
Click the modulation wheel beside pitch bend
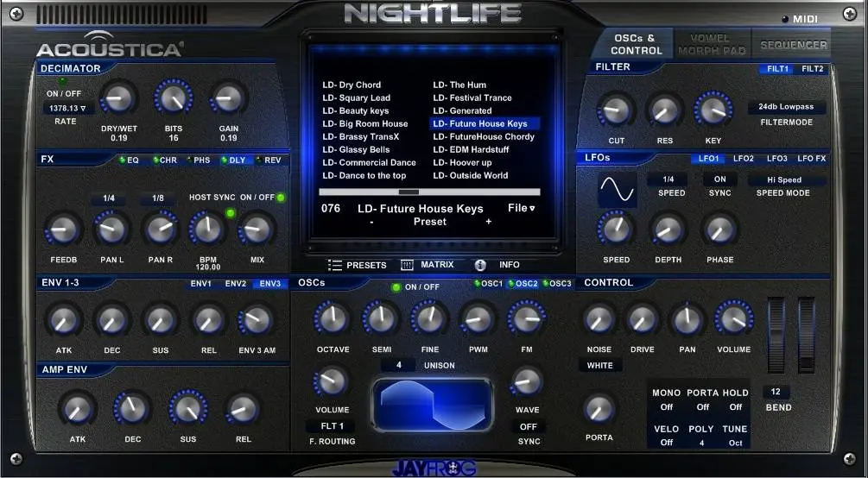806,336
